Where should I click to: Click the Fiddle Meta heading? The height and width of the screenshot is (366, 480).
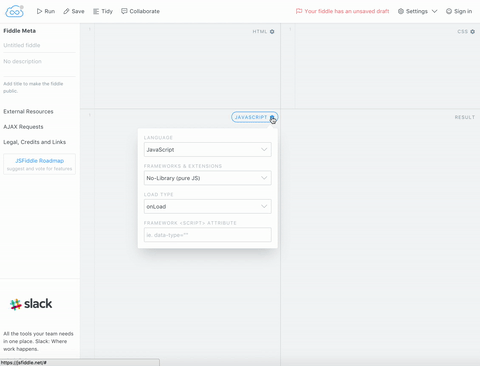[x=20, y=31]
